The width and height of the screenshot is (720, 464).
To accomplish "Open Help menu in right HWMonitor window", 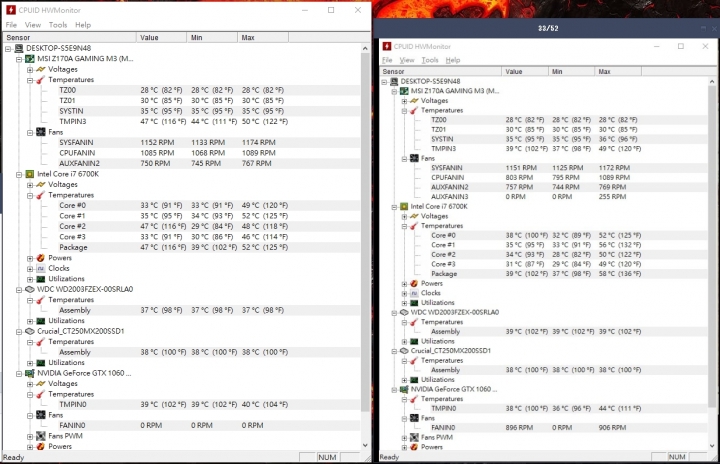I will pyautogui.click(x=453, y=60).
